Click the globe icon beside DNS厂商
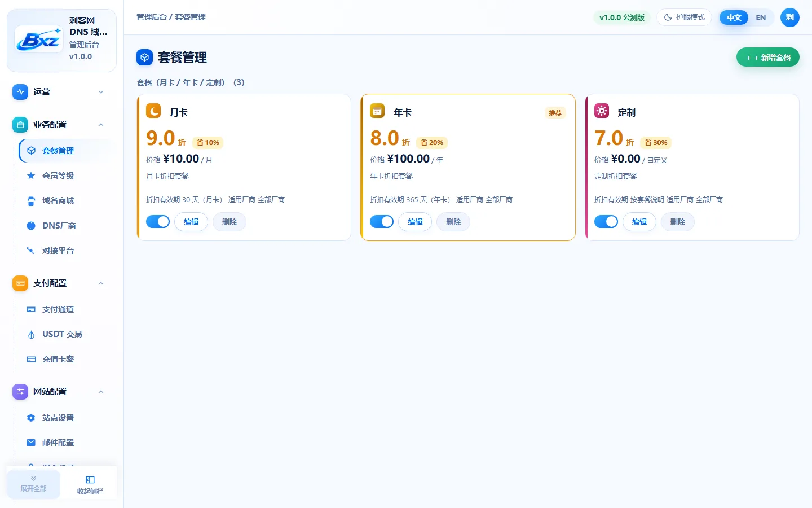This screenshot has height=508, width=812. click(31, 226)
